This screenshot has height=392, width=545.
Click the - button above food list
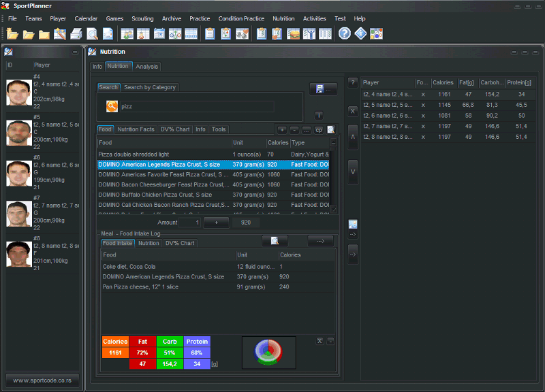[x=294, y=130]
